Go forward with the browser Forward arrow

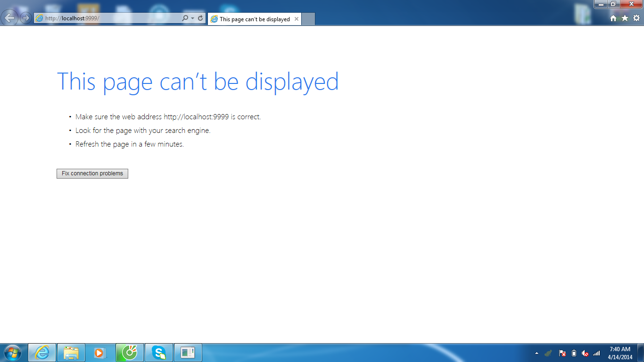25,18
